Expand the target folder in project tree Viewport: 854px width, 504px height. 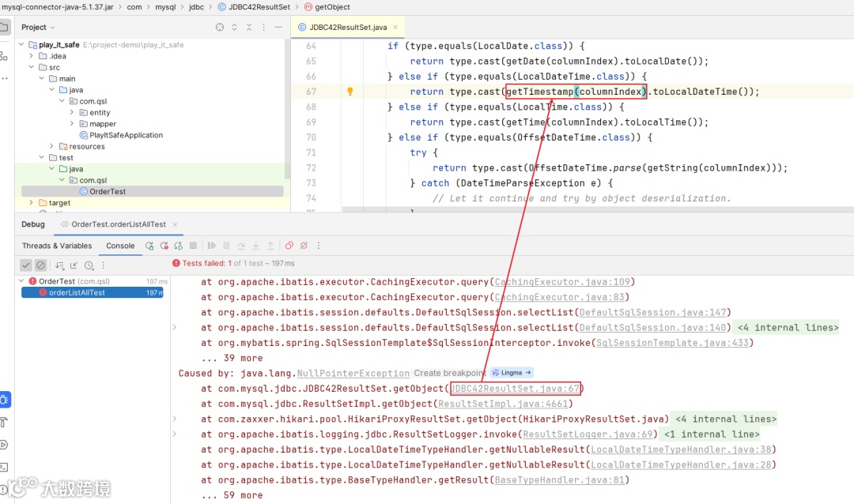31,202
